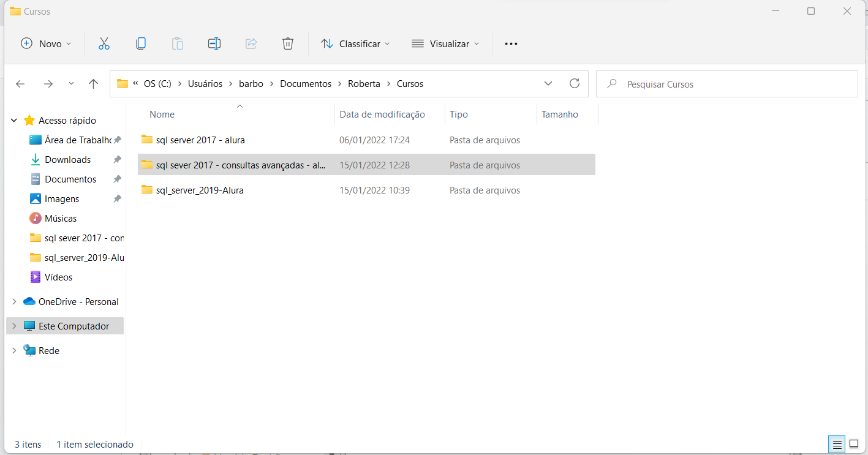The width and height of the screenshot is (868, 455).
Task: Click the 3 itens status text
Action: point(28,445)
